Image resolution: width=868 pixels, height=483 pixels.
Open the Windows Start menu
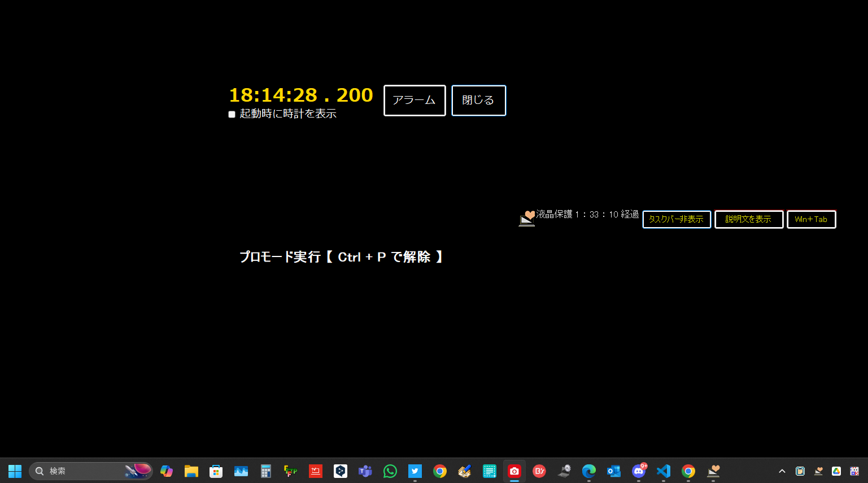(15, 471)
